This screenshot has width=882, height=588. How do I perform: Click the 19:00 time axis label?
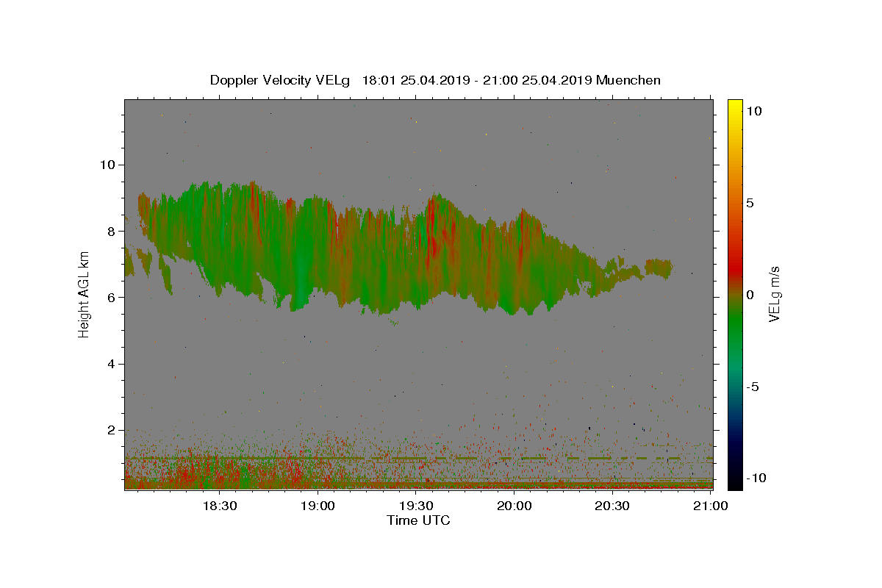(318, 506)
